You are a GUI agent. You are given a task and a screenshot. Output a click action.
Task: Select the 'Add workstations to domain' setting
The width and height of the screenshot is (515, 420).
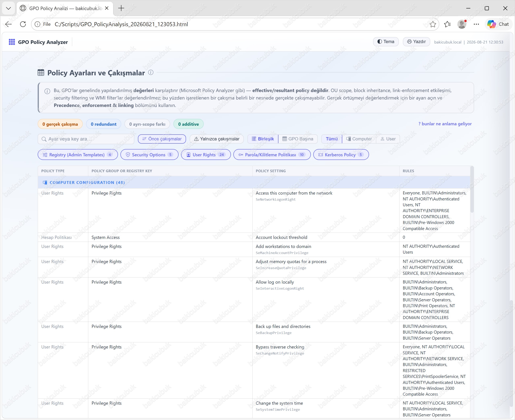tap(283, 246)
